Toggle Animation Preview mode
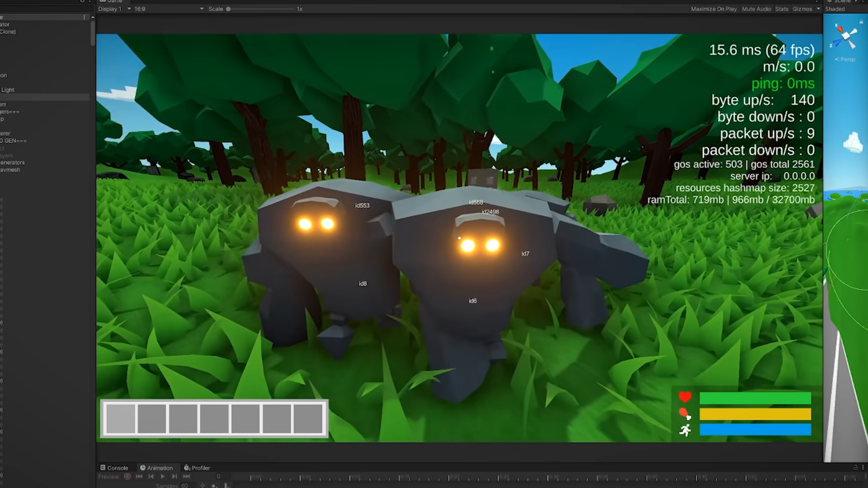This screenshot has width=868, height=488. point(108,477)
